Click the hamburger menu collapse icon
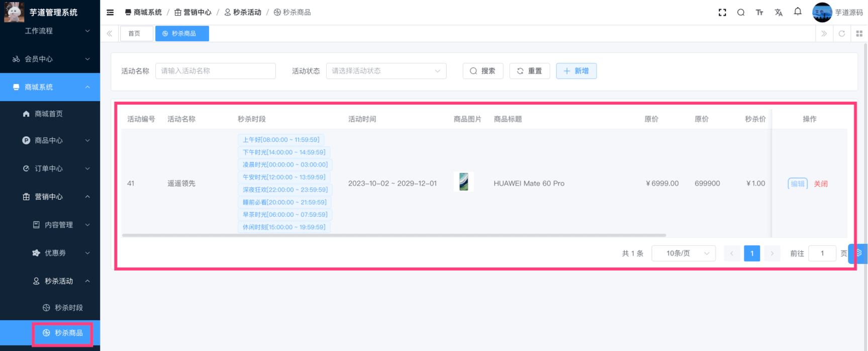Screen dimensions: 868x351 click(x=110, y=13)
